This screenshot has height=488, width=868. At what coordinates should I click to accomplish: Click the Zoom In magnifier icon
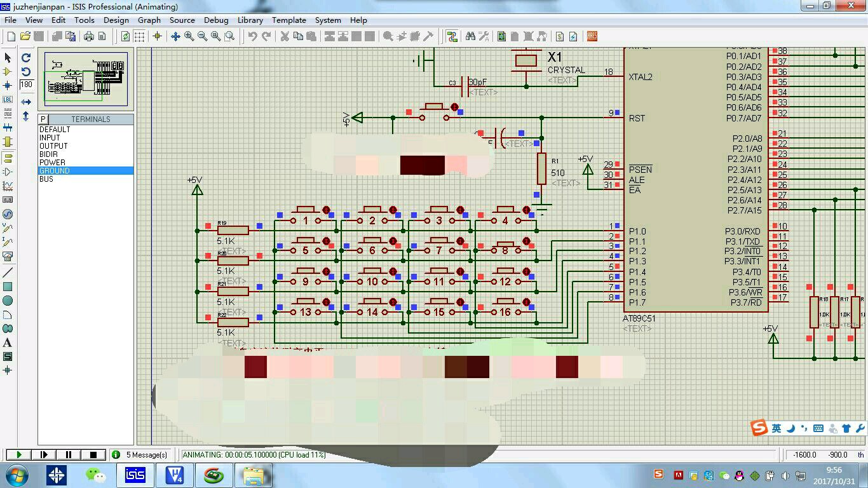click(189, 36)
